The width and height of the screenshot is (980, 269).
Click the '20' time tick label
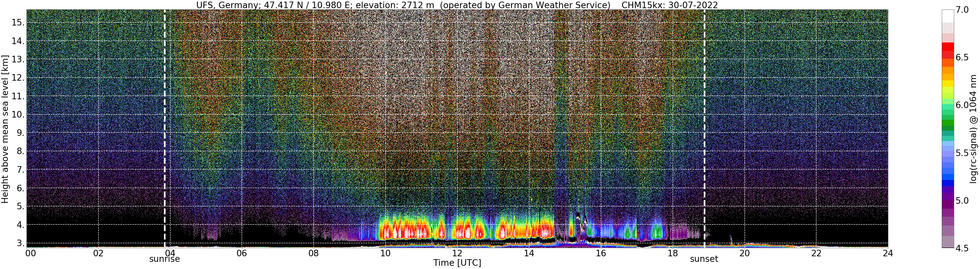click(x=745, y=253)
